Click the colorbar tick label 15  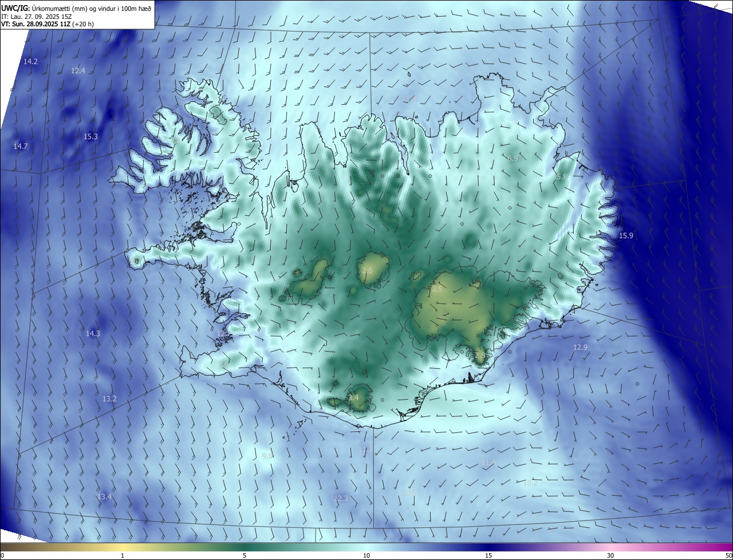[x=488, y=556]
